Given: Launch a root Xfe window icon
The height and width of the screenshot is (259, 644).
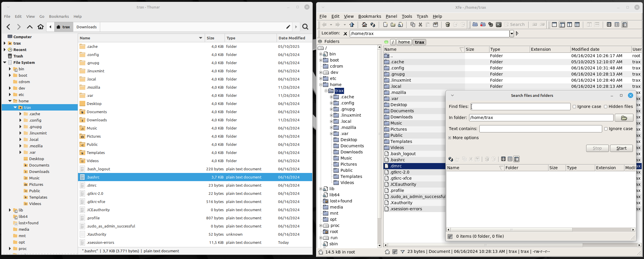Looking at the screenshot, I should tap(483, 25).
